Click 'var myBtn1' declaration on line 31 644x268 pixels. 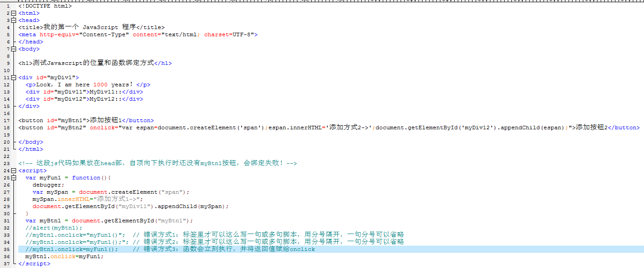pos(45,221)
